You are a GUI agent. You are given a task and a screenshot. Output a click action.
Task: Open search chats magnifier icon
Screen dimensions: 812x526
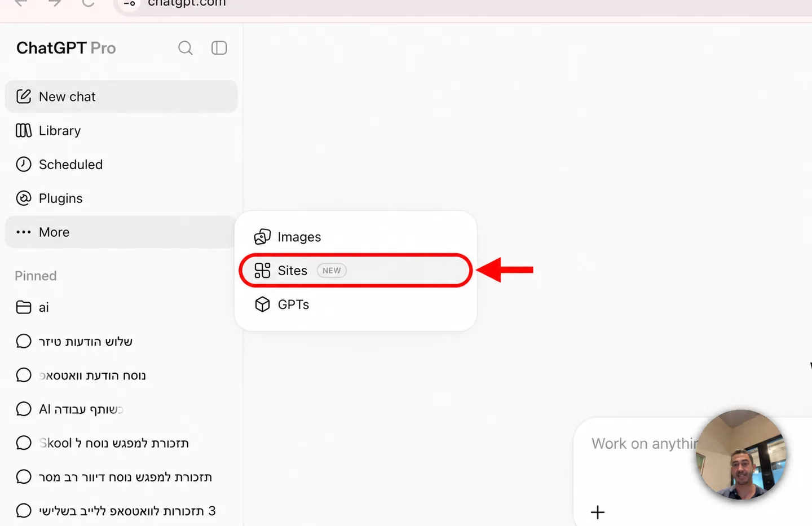point(186,48)
